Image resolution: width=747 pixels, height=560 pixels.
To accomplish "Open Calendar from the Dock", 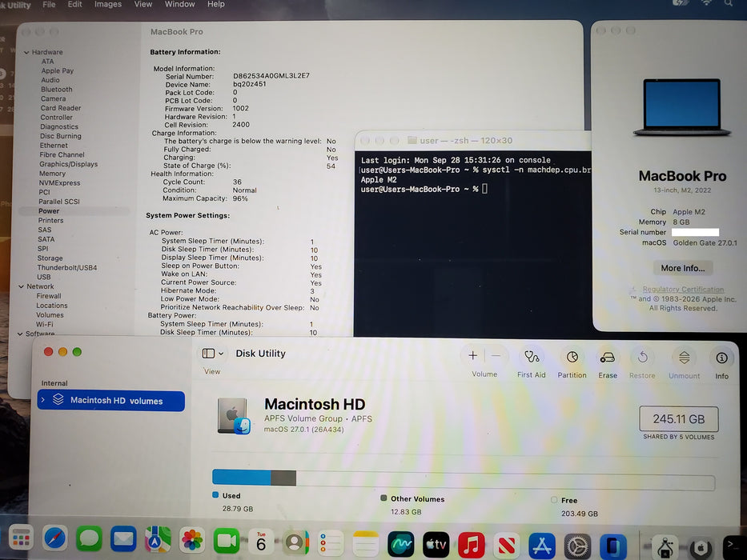I will [261, 542].
